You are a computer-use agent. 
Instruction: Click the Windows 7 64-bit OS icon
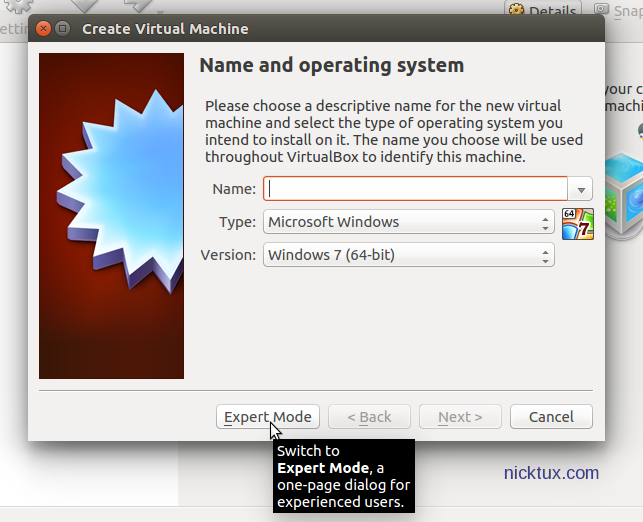[578, 224]
